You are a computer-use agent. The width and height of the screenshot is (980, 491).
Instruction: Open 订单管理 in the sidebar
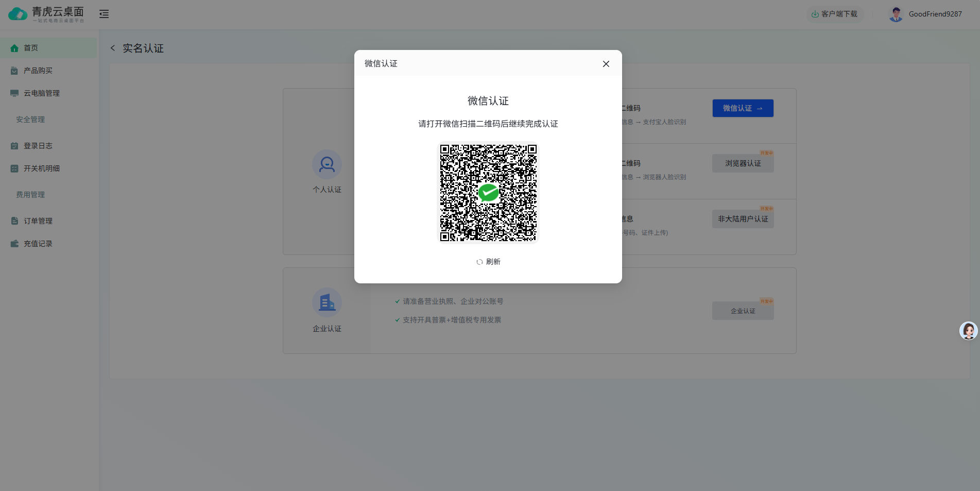pyautogui.click(x=48, y=221)
